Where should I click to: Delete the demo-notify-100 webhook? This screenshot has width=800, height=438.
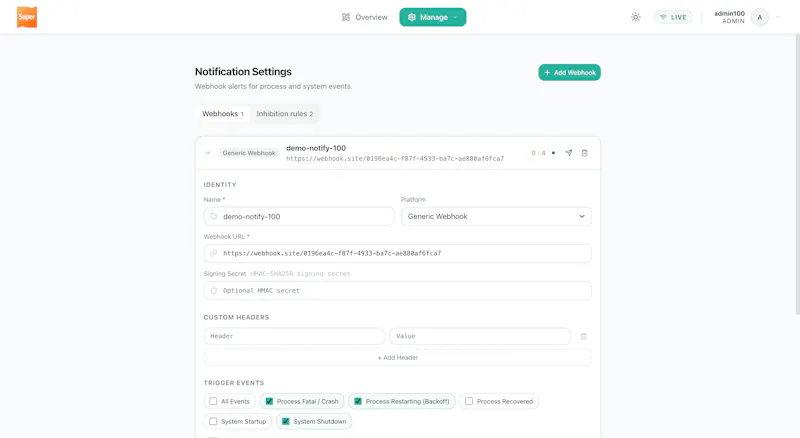[x=585, y=153]
